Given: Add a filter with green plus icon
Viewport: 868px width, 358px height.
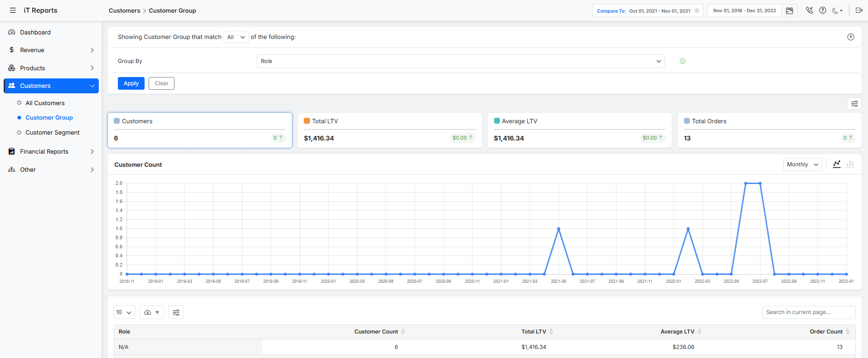Looking at the screenshot, I should pyautogui.click(x=682, y=61).
